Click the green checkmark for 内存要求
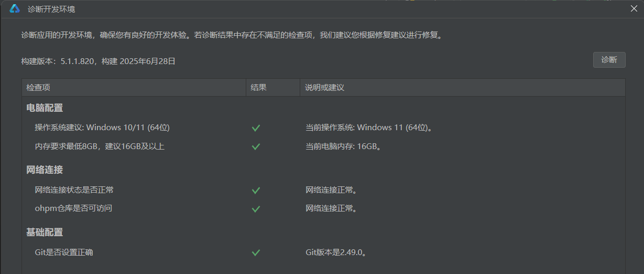 [256, 146]
